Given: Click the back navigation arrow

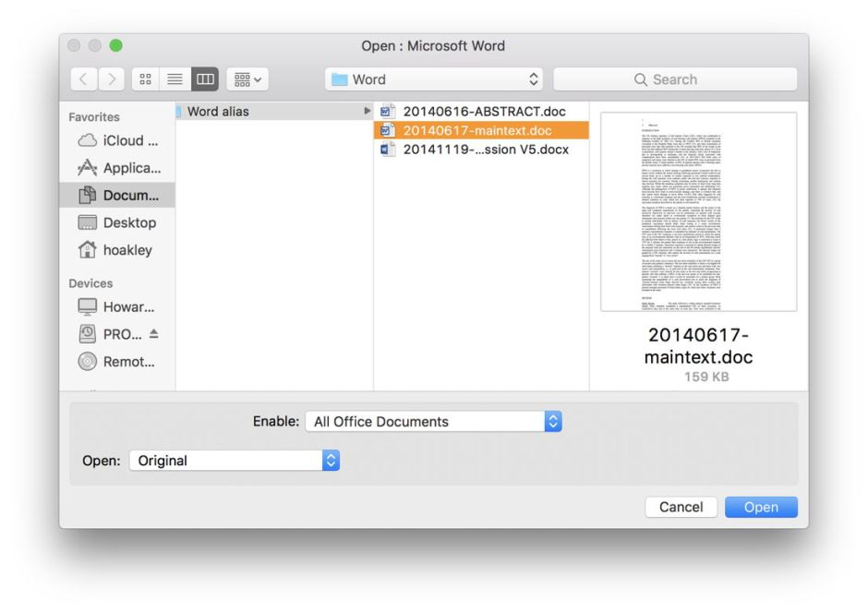Looking at the screenshot, I should click(83, 78).
